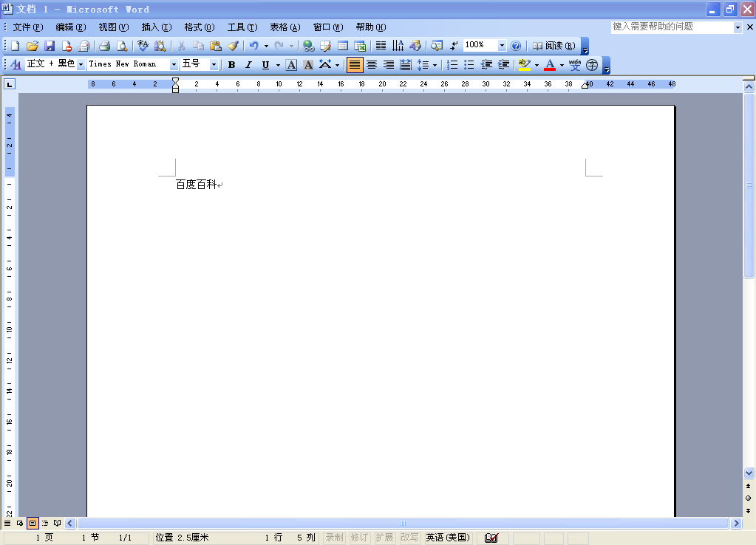Screen dimensions: 756x545
Task: Click the 阅读 reading layout button
Action: point(554,46)
